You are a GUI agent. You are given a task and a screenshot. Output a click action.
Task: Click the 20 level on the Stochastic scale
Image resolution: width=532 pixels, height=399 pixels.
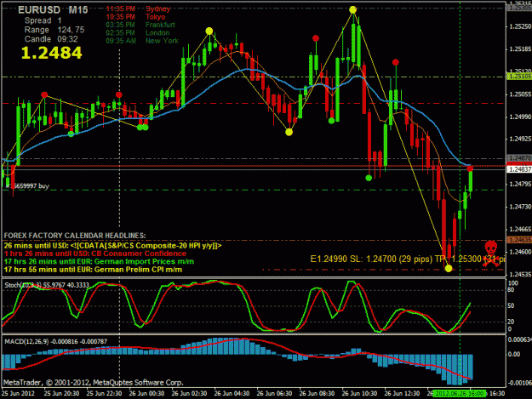pyautogui.click(x=511, y=322)
